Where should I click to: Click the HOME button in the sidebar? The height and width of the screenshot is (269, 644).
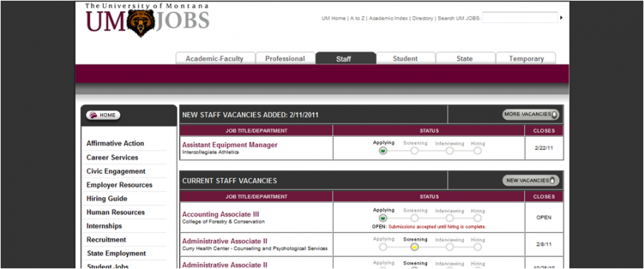[x=103, y=115]
